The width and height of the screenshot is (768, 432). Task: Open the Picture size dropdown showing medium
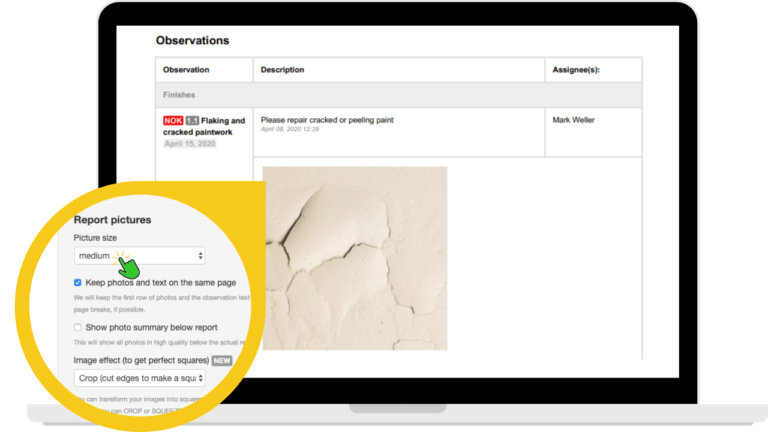(140, 256)
